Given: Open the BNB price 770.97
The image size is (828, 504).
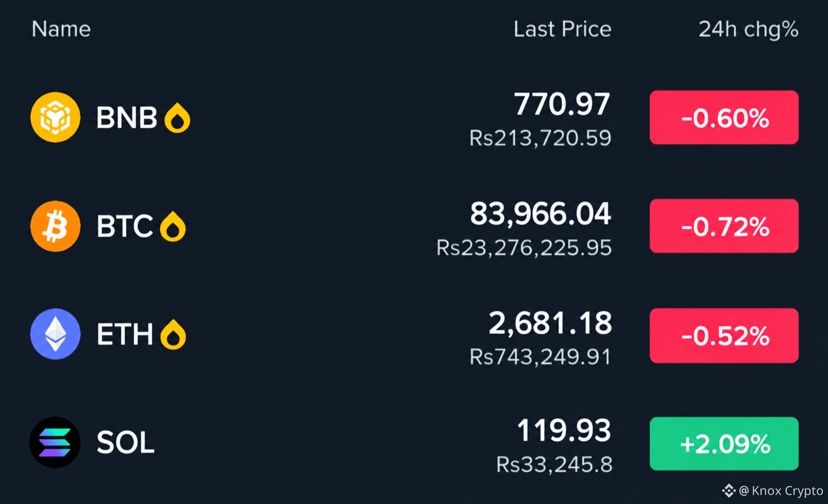Looking at the screenshot, I should [562, 105].
